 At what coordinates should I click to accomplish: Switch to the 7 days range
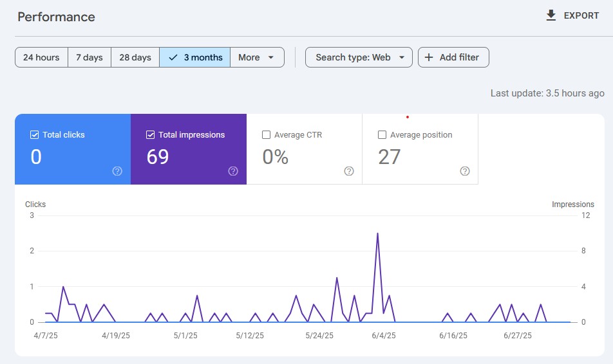click(90, 57)
